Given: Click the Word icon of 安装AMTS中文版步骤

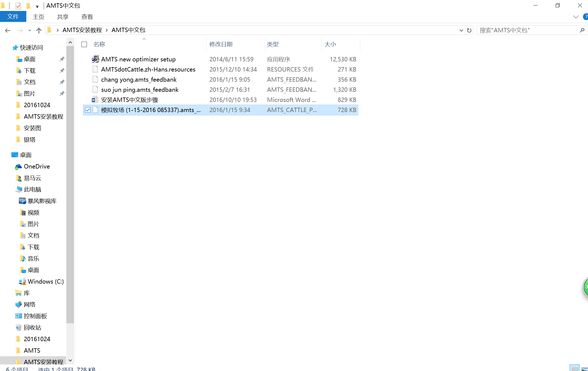Looking at the screenshot, I should click(x=95, y=99).
